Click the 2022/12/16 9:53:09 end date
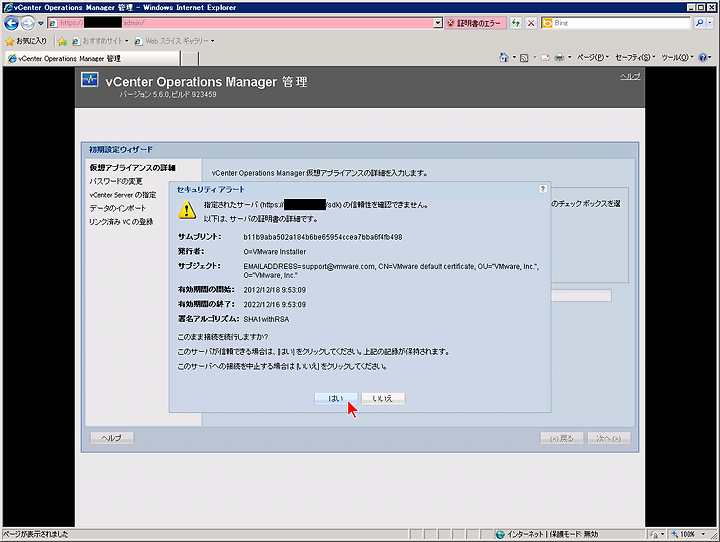720x542 pixels. tap(275, 305)
